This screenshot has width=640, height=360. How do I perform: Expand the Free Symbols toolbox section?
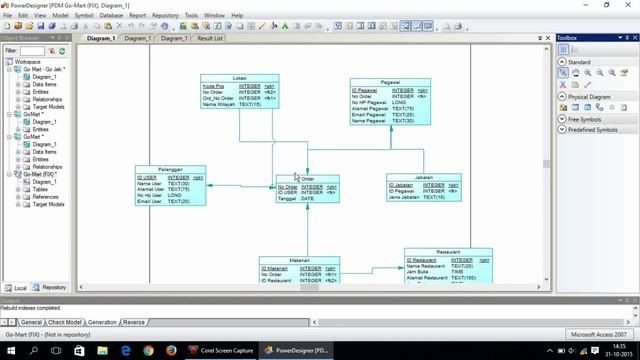click(562, 119)
